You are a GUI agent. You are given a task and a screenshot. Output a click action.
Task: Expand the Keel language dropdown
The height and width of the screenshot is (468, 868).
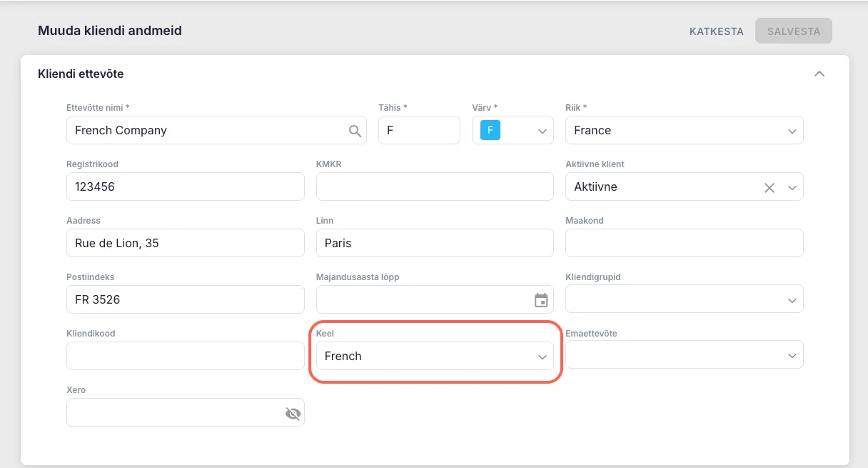pyautogui.click(x=542, y=357)
